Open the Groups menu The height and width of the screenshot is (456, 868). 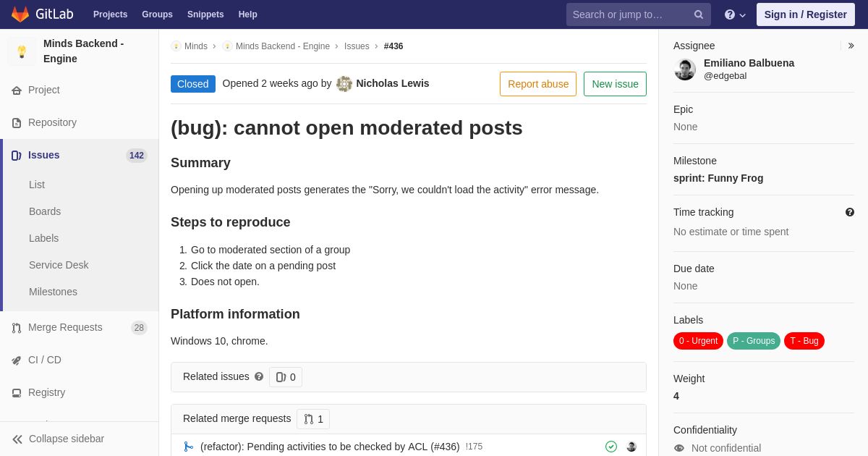157,14
